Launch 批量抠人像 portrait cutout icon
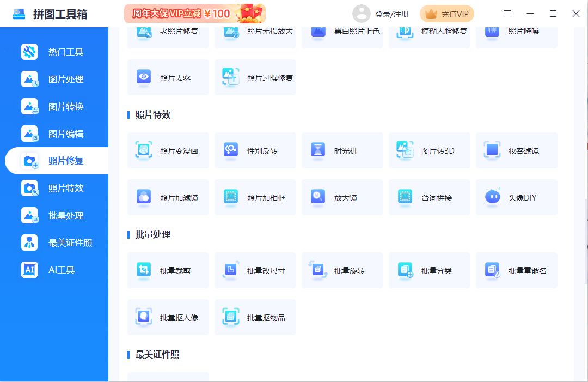588x382 pixels. tap(144, 317)
